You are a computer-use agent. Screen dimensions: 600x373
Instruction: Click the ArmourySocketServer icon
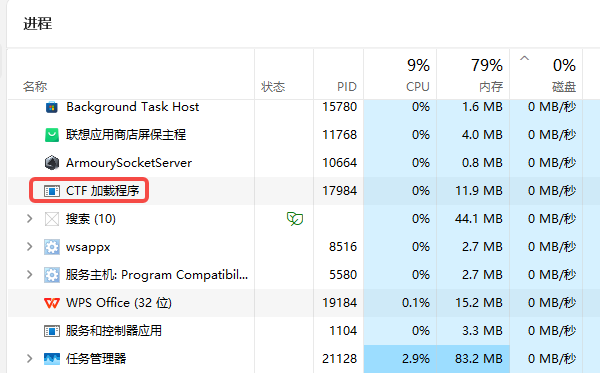pos(52,163)
